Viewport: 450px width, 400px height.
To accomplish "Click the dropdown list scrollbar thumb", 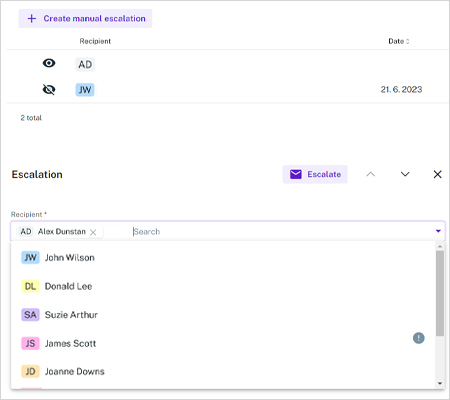I will (x=440, y=293).
